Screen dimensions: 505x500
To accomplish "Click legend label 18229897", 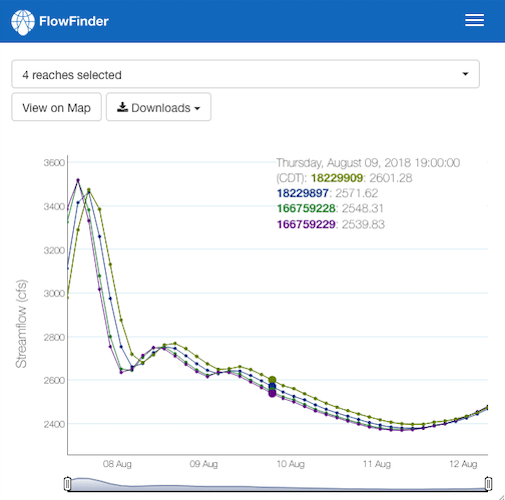I will point(303,193).
